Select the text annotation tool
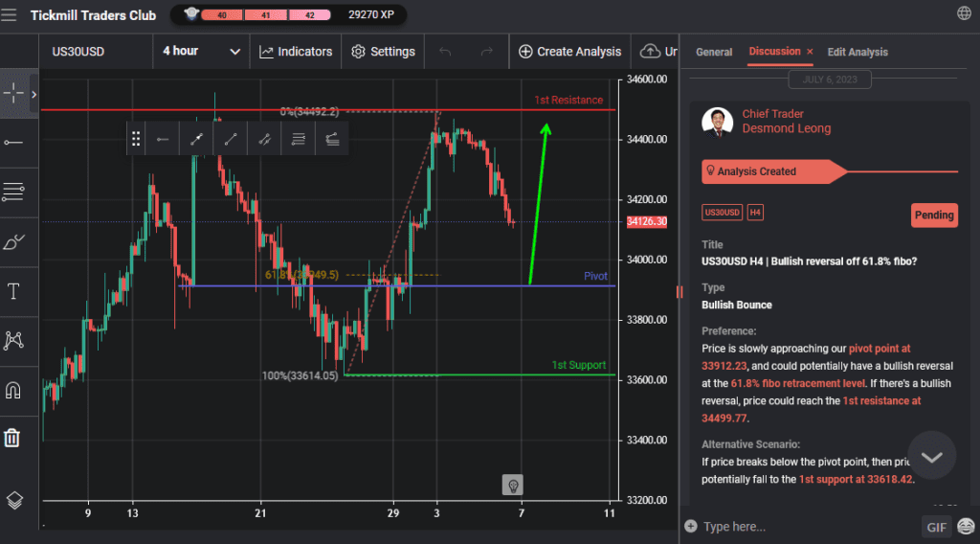 (x=13, y=291)
